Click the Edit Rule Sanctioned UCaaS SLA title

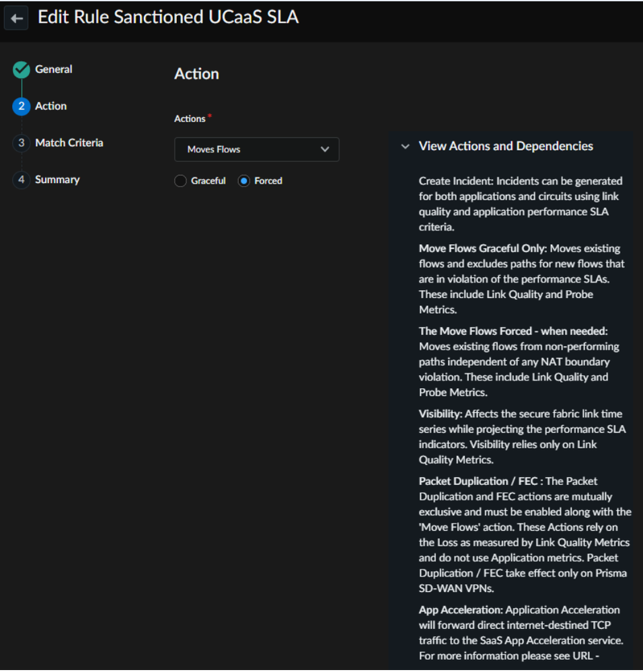pyautogui.click(x=168, y=17)
